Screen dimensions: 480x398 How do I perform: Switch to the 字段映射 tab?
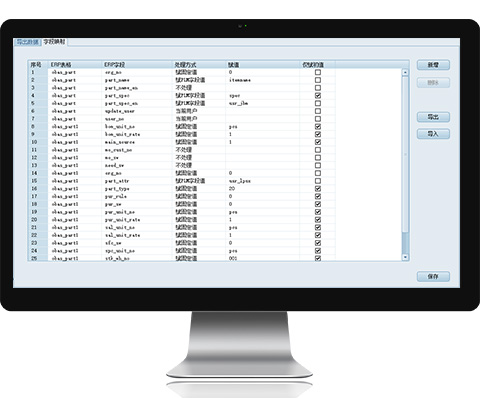point(54,42)
